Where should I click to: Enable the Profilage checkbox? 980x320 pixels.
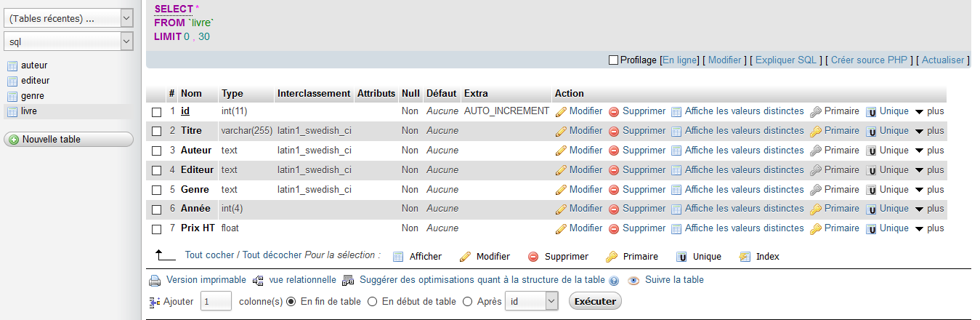coord(613,60)
